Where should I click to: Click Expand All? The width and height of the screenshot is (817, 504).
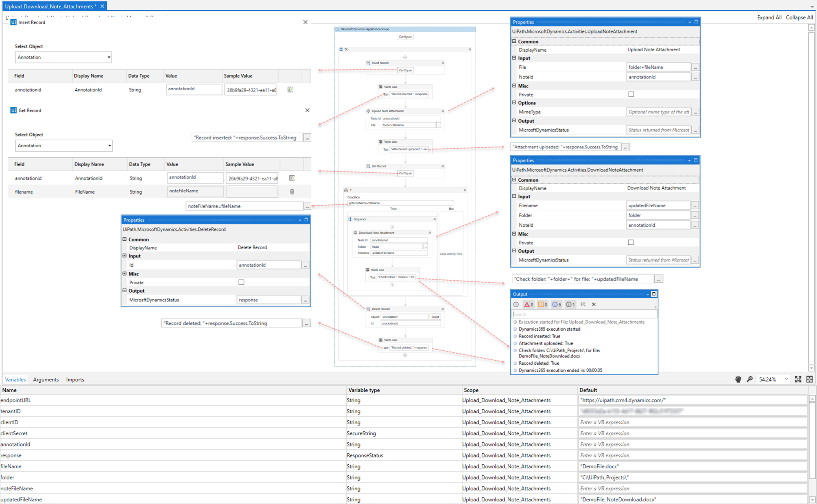[769, 17]
